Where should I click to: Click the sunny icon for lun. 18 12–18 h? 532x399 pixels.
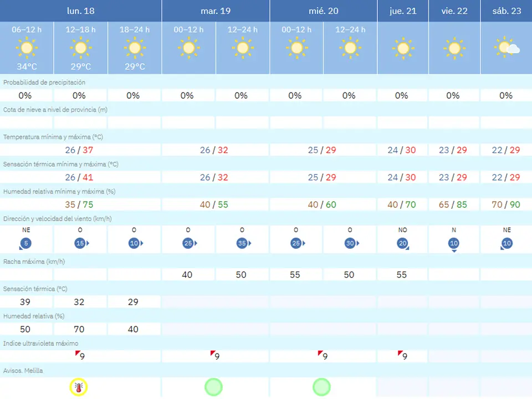point(81,48)
